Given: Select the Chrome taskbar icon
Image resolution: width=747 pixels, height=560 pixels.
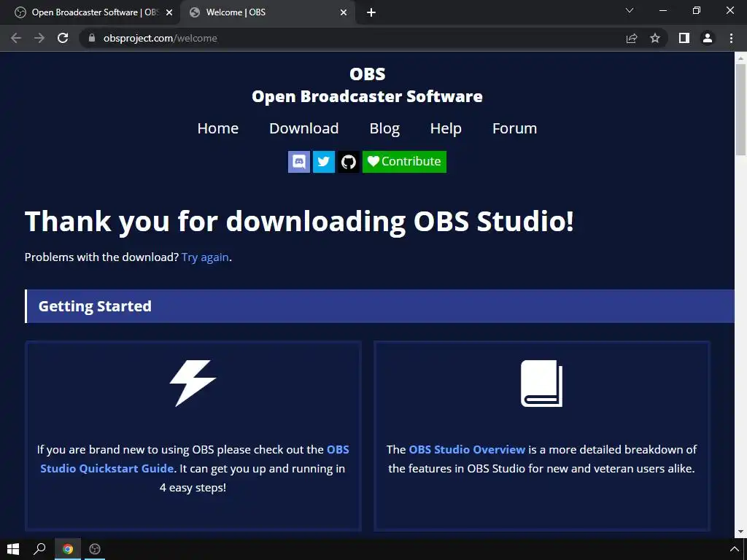Looking at the screenshot, I should (x=68, y=549).
